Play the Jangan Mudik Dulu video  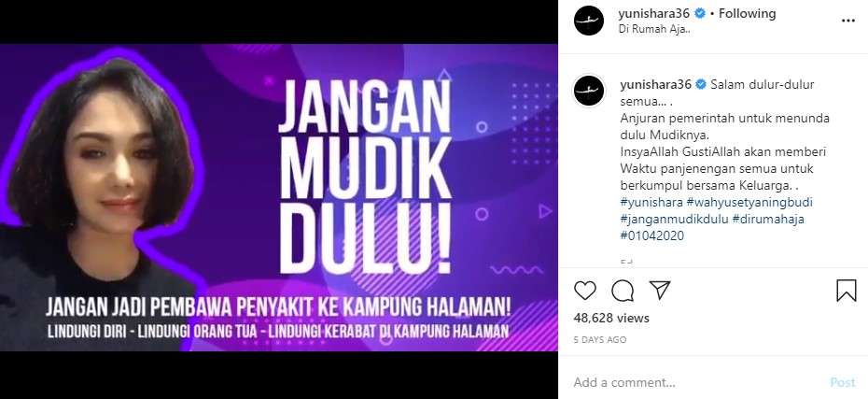coord(279,197)
